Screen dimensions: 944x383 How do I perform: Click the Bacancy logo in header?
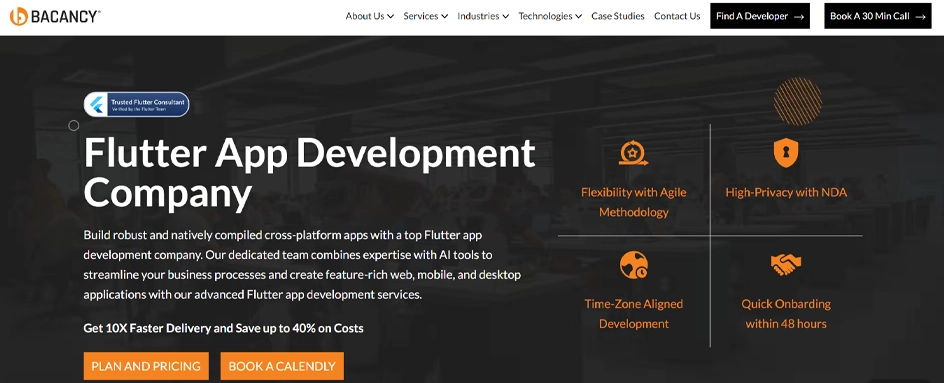click(54, 16)
